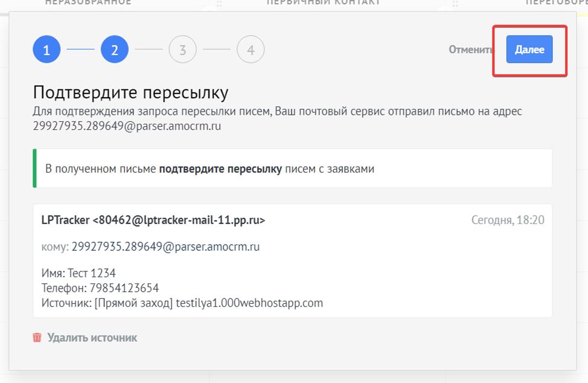Screen dimensions: 588x383
Task: Click the bold подтвердите пересылку text in notice
Action: [220, 169]
